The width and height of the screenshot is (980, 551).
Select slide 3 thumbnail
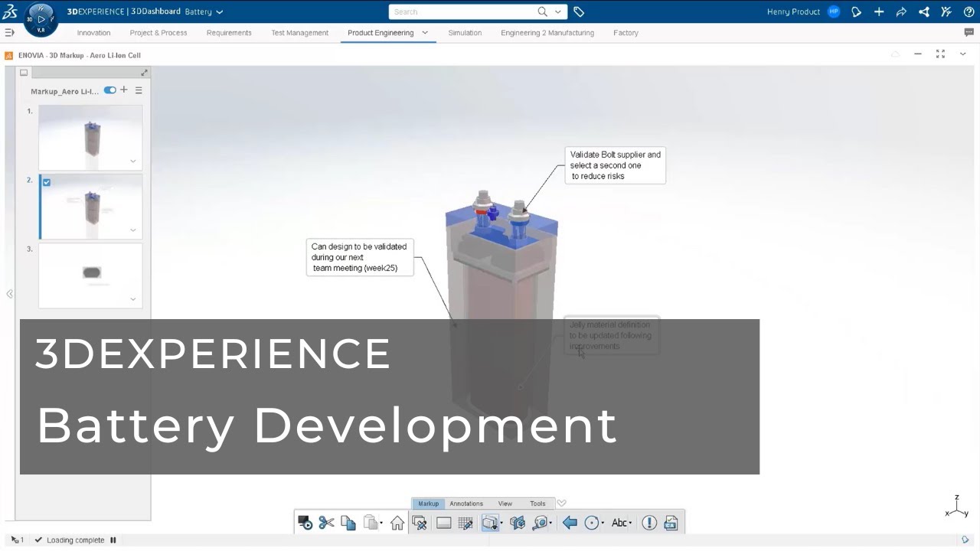90,275
